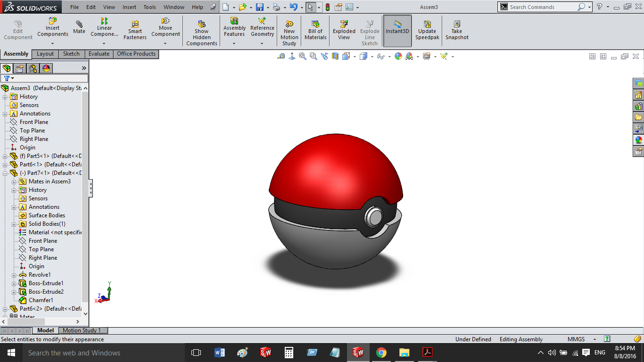644x362 pixels.
Task: Click the Open folder icon
Action: [x=242, y=7]
